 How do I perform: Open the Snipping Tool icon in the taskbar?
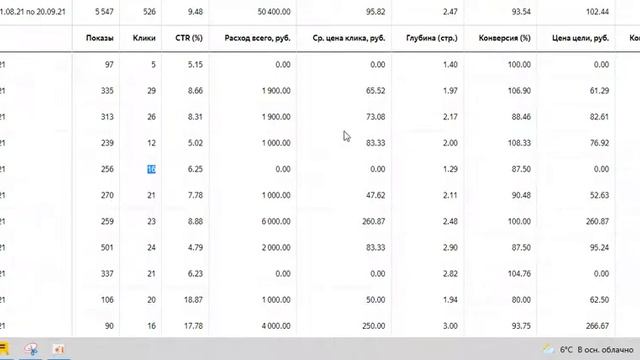coord(31,349)
